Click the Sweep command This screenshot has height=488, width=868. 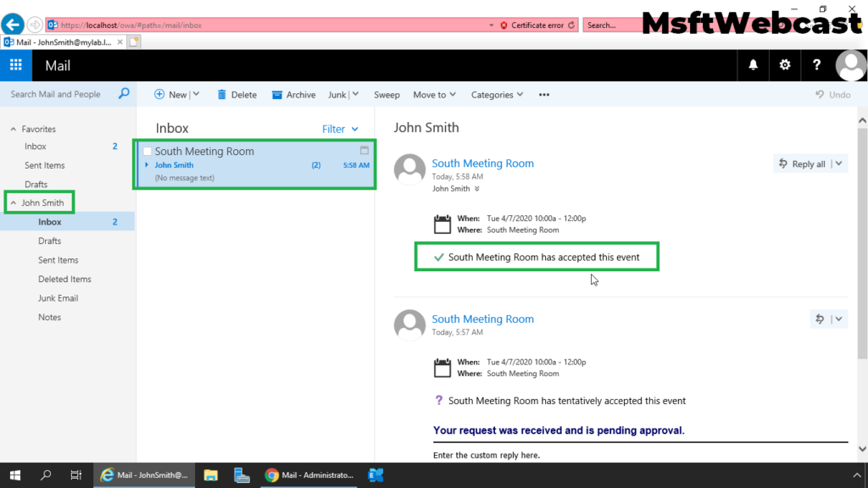coord(387,95)
